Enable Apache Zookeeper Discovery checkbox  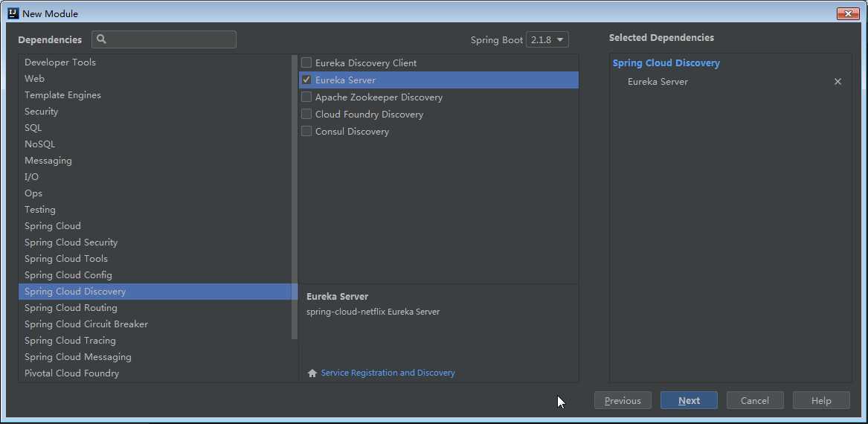click(x=306, y=97)
